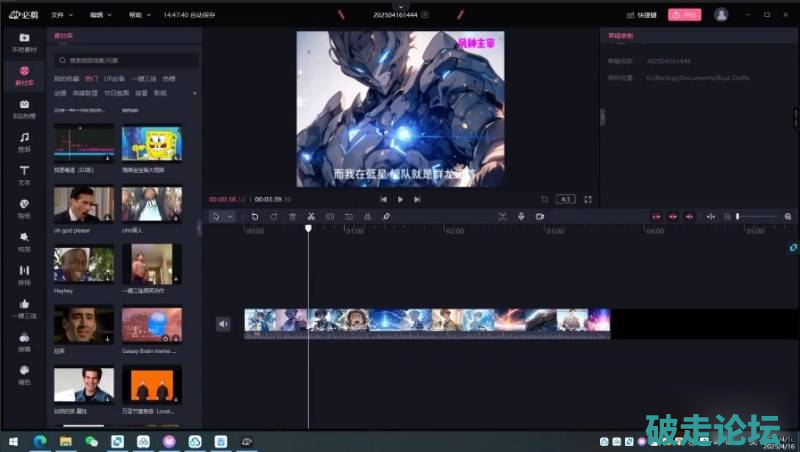This screenshot has height=452, width=800.
Task: Select the Text tool in left sidebar
Action: pos(24,174)
